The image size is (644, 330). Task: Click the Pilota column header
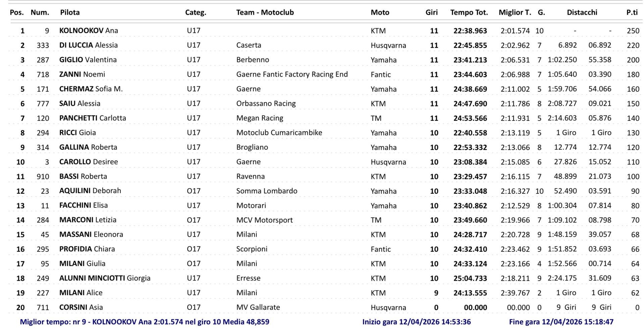[x=70, y=12]
